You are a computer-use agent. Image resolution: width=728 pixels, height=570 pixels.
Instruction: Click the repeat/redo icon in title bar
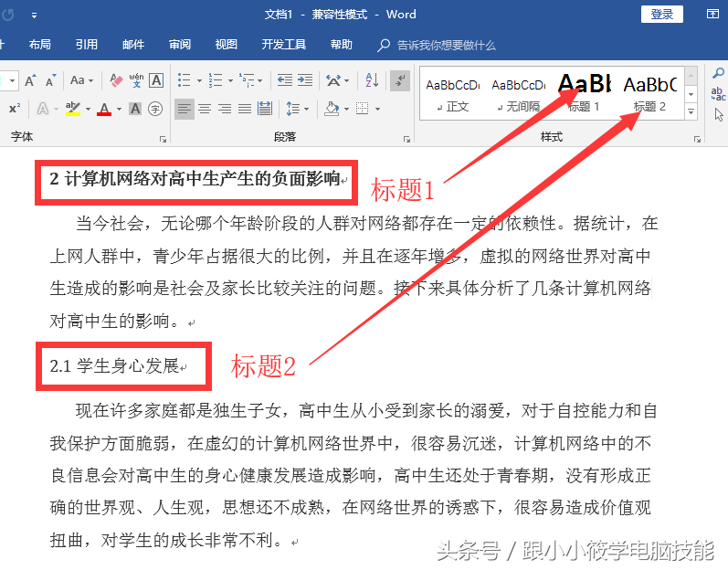tap(8, 15)
